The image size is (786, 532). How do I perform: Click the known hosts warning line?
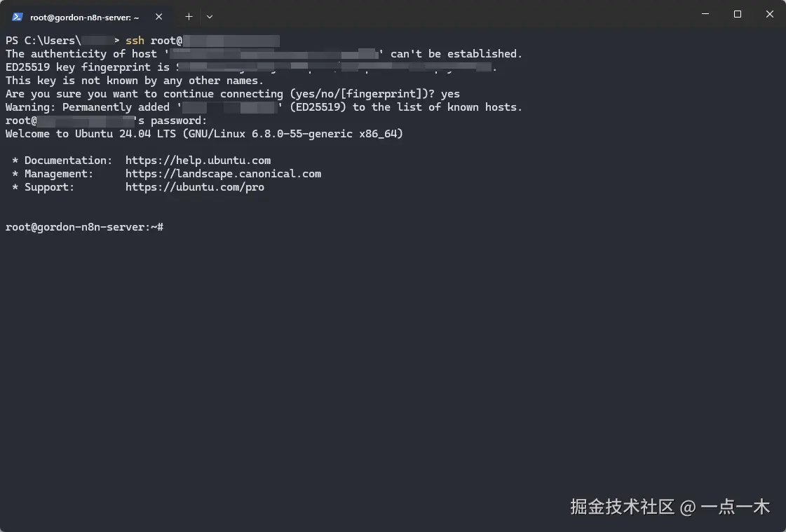tap(263, 107)
